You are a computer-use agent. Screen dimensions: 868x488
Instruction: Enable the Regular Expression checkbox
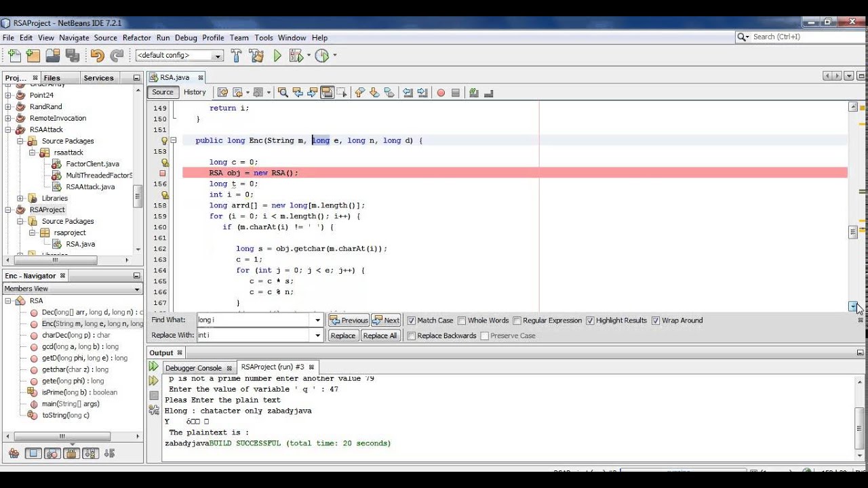click(x=517, y=321)
